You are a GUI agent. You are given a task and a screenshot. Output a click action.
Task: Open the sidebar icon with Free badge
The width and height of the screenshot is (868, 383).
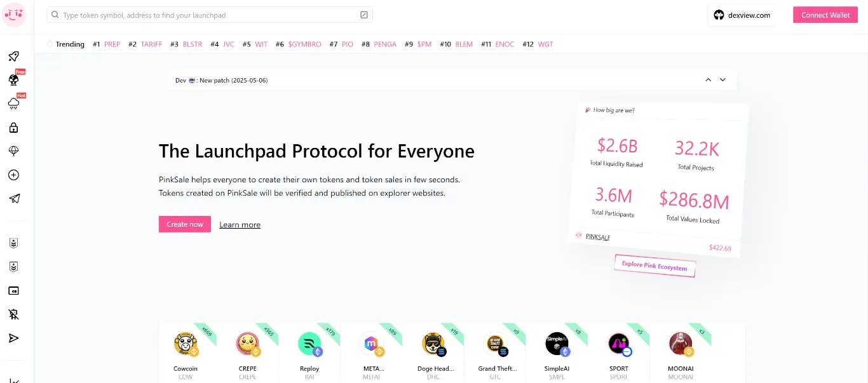coord(13,79)
